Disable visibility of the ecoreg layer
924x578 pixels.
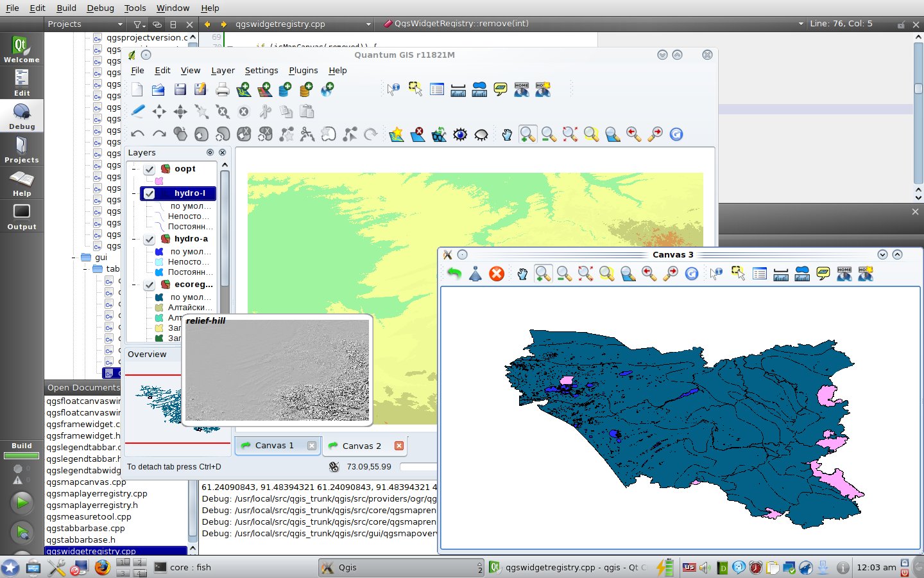149,285
